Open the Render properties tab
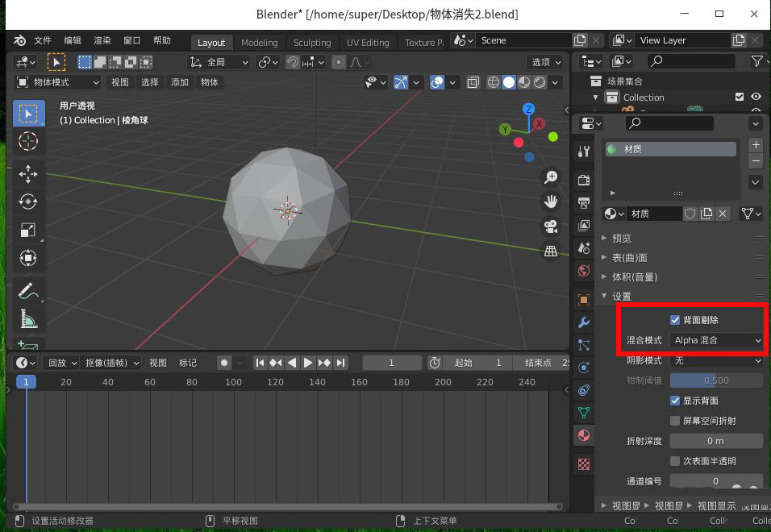 (584, 180)
